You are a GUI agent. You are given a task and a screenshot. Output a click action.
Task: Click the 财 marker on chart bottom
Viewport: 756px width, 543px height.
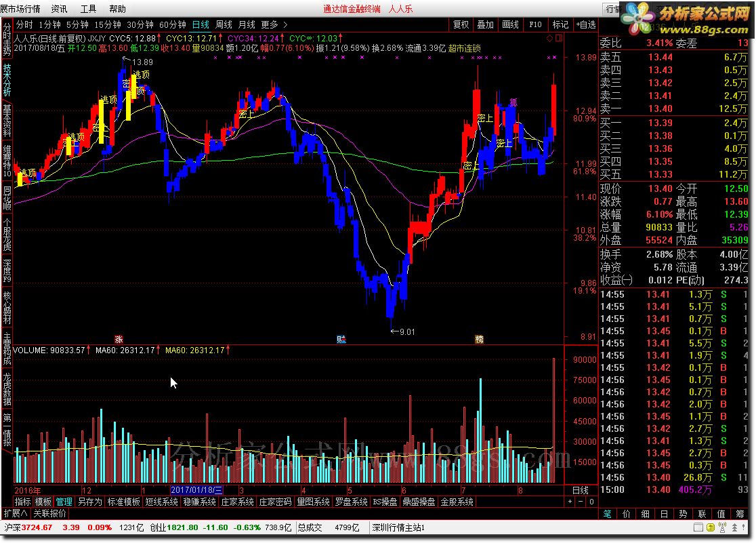click(341, 340)
